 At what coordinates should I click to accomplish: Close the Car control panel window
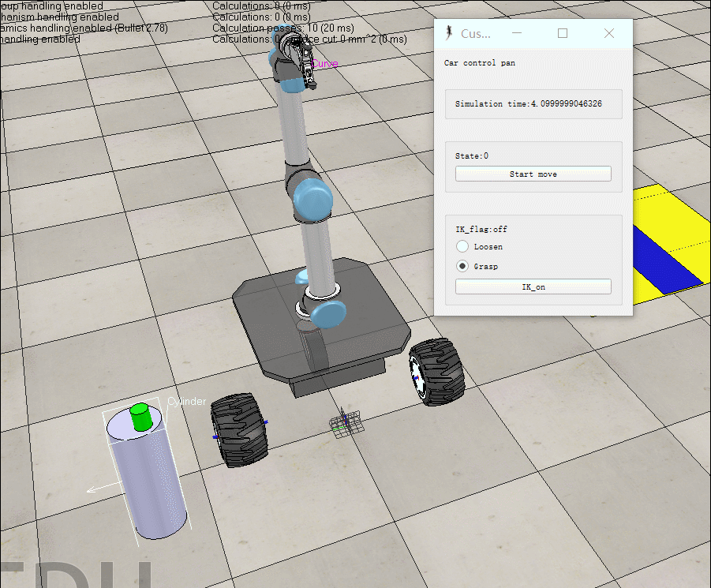609,33
